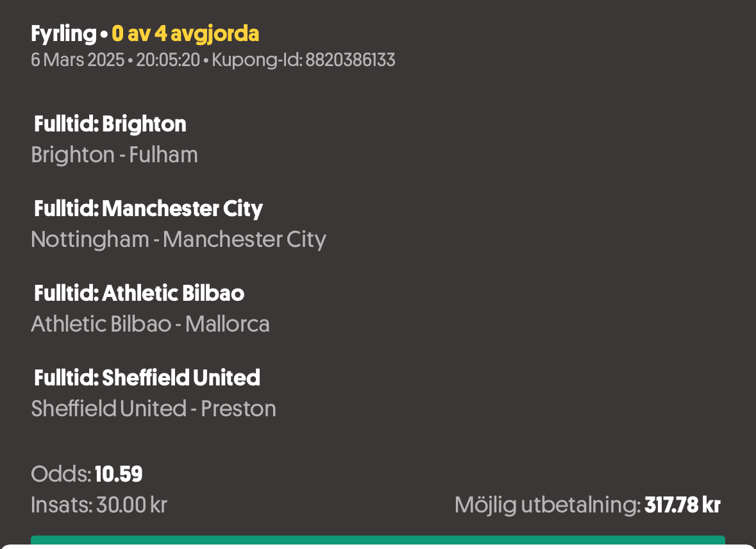Screen dimensions: 756x549
Task: Click the Odds label
Action: pos(61,474)
